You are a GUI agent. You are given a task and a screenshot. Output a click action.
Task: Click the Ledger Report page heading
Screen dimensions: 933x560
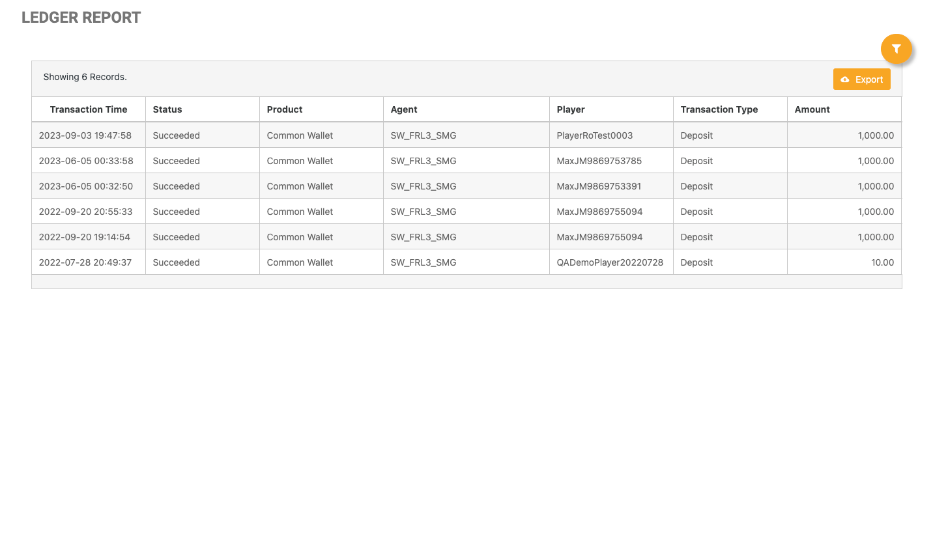pyautogui.click(x=81, y=18)
